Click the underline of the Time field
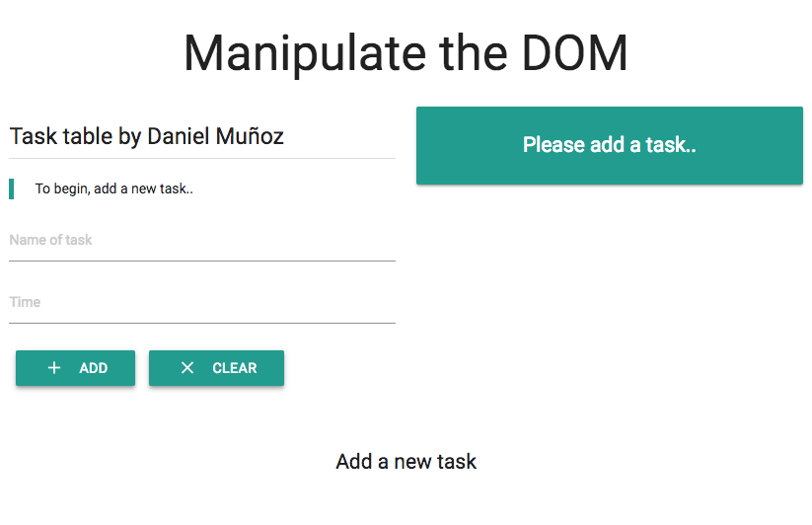 [x=202, y=323]
